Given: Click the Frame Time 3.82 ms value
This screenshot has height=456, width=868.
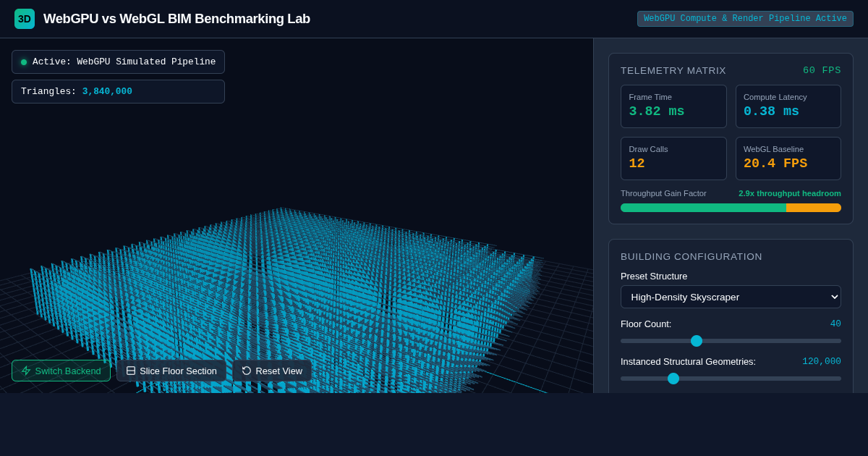Looking at the screenshot, I should click(656, 111).
